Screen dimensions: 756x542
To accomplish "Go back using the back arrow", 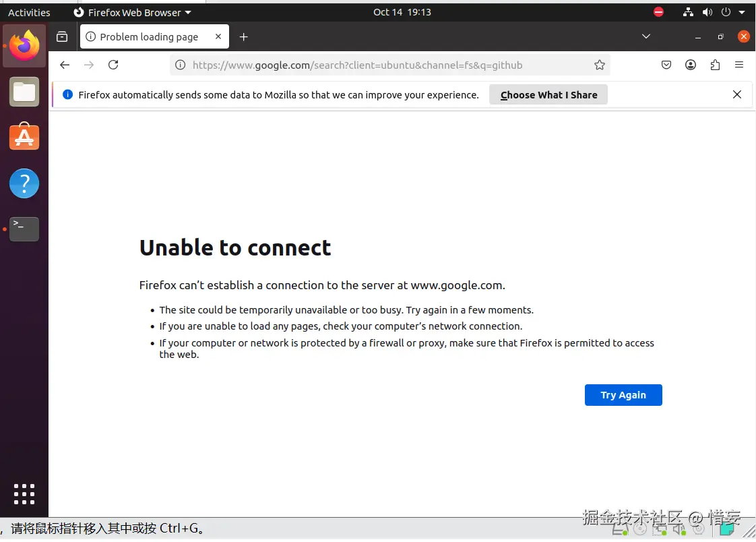I will (x=65, y=65).
